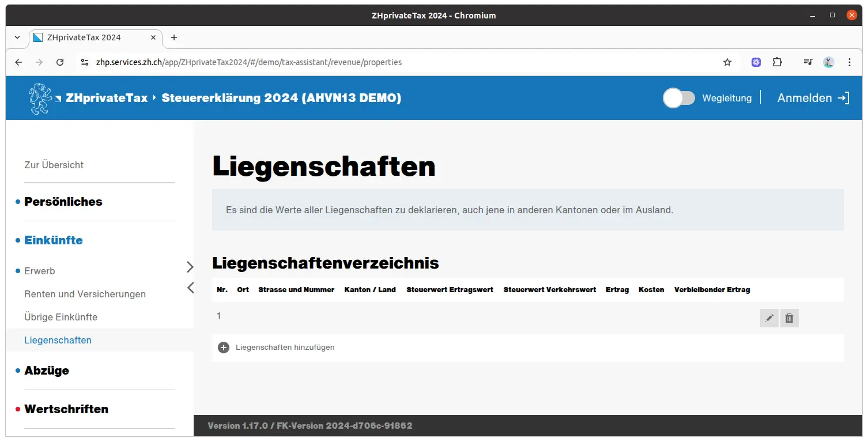Go back with the browser back arrow
This screenshot has height=442, width=868.
pyautogui.click(x=18, y=62)
